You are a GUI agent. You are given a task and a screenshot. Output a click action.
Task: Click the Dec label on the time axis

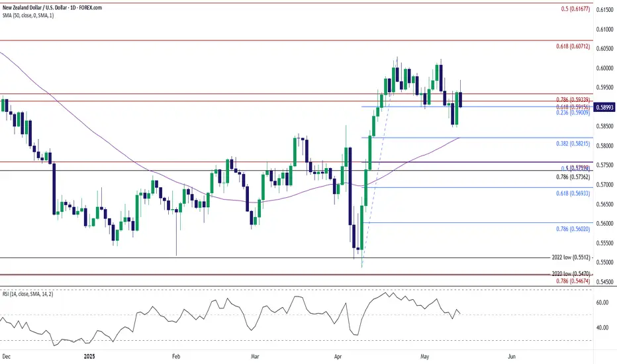pyautogui.click(x=7, y=357)
